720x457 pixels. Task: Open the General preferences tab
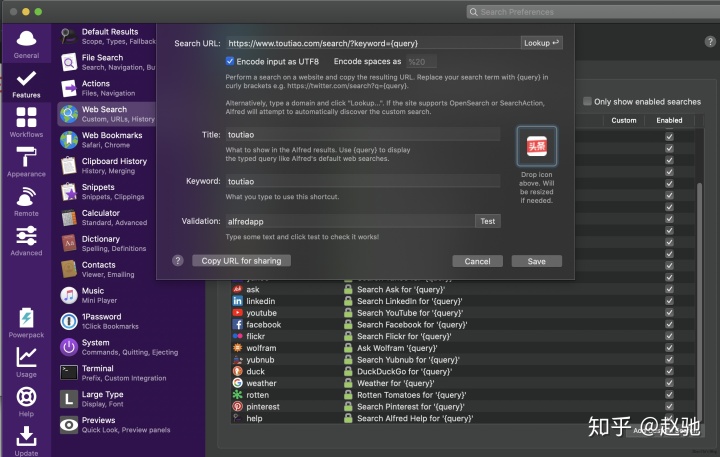point(26,44)
